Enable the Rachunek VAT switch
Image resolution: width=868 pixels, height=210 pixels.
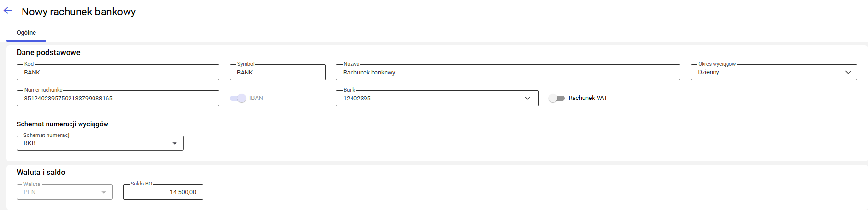pos(556,98)
